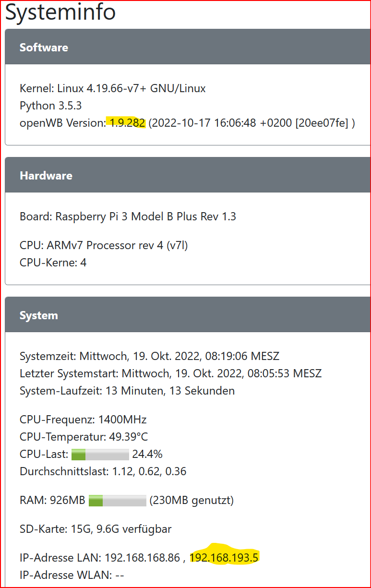371x588 pixels.
Task: Click the SD-Karte storage line
Action: [x=96, y=529]
